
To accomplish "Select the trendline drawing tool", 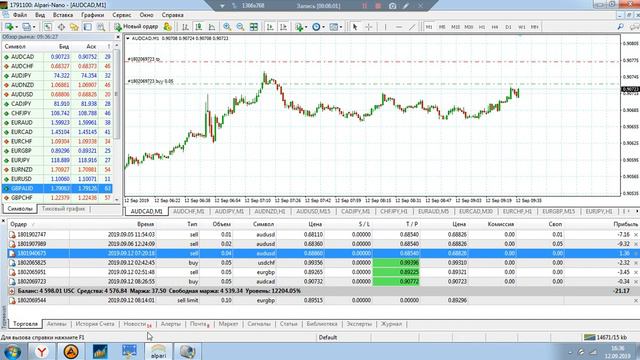I will coord(412,27).
